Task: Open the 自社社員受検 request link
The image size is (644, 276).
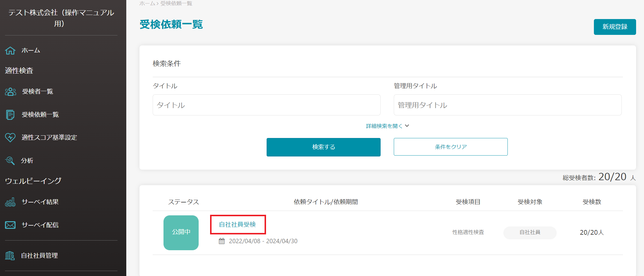Action: pos(237,224)
